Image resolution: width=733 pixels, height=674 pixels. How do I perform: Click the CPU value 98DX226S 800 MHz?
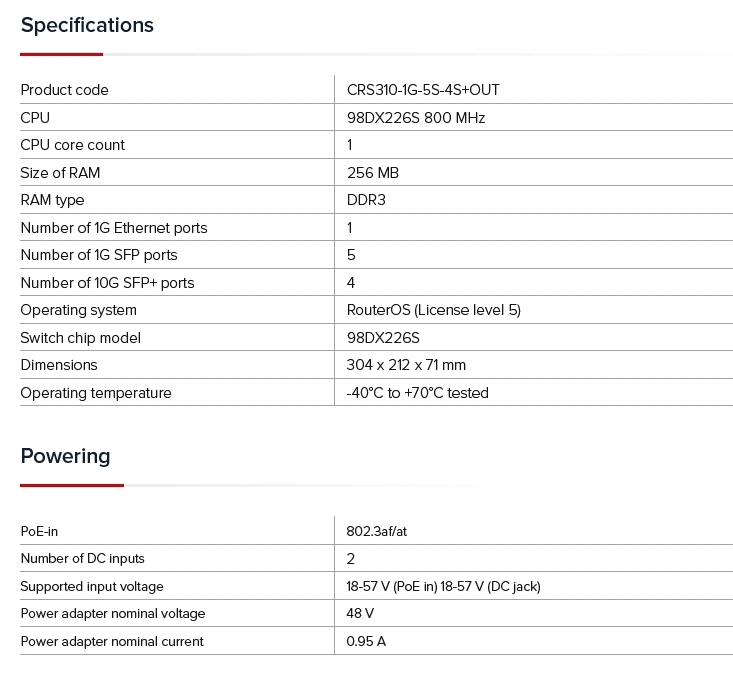point(415,118)
